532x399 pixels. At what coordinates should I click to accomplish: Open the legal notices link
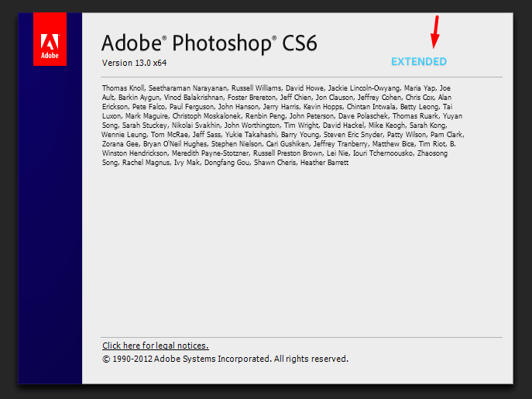[x=156, y=346]
